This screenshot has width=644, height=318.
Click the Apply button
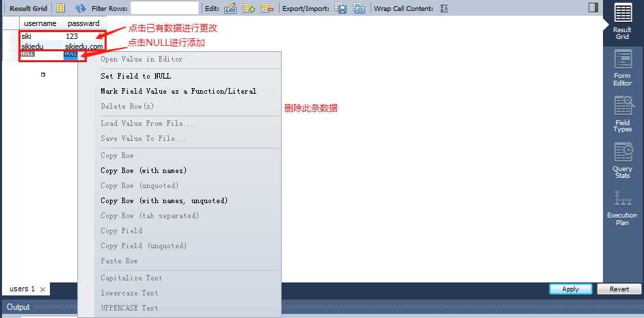click(x=570, y=289)
